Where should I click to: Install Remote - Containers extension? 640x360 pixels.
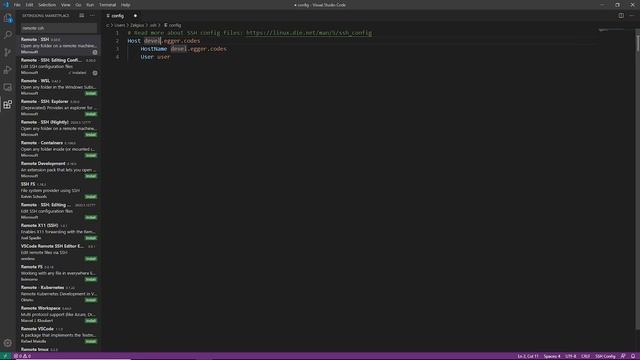coord(91,156)
